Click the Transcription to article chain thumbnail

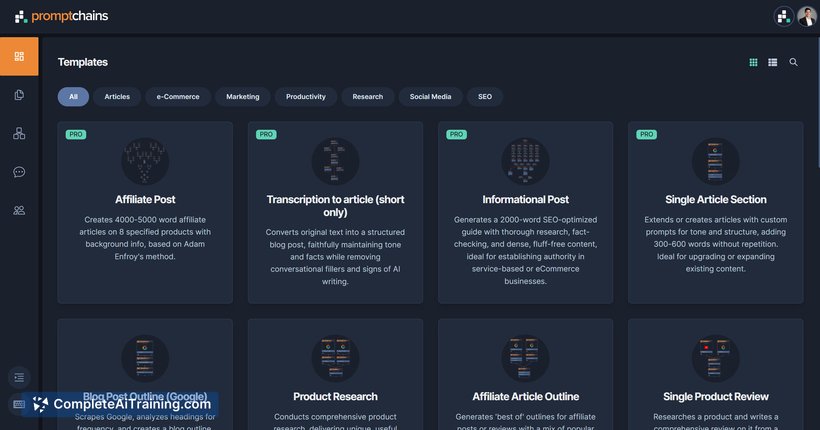[335, 161]
